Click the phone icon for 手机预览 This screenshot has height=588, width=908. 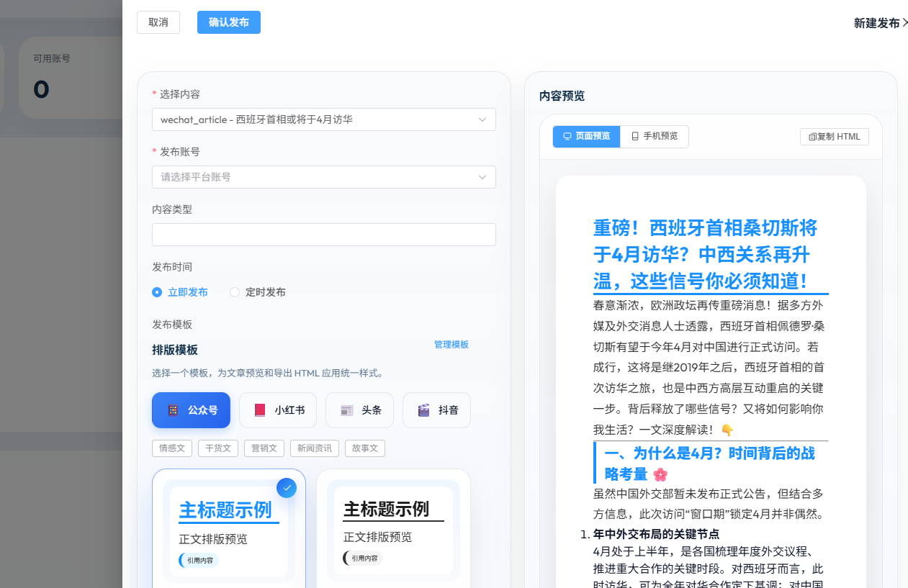[635, 136]
